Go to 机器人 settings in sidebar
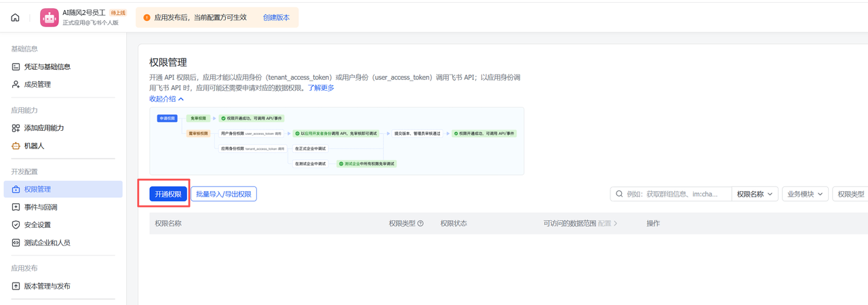This screenshot has height=305, width=868. [34, 146]
